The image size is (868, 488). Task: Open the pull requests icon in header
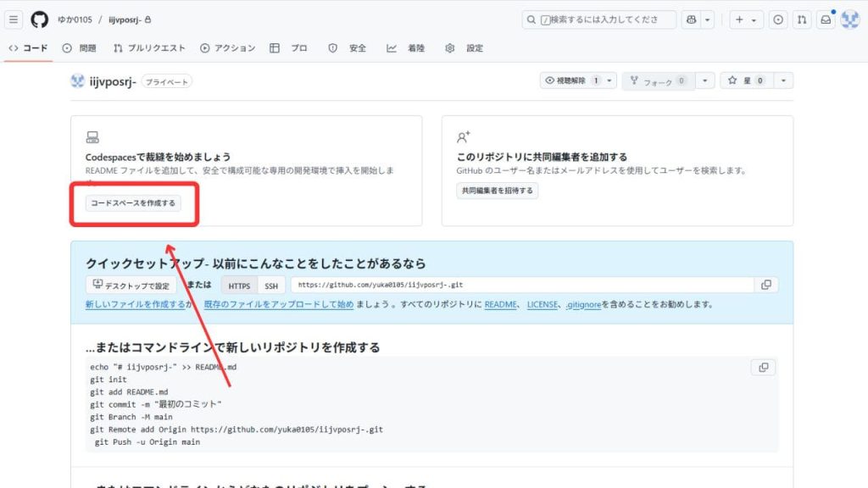click(x=801, y=19)
